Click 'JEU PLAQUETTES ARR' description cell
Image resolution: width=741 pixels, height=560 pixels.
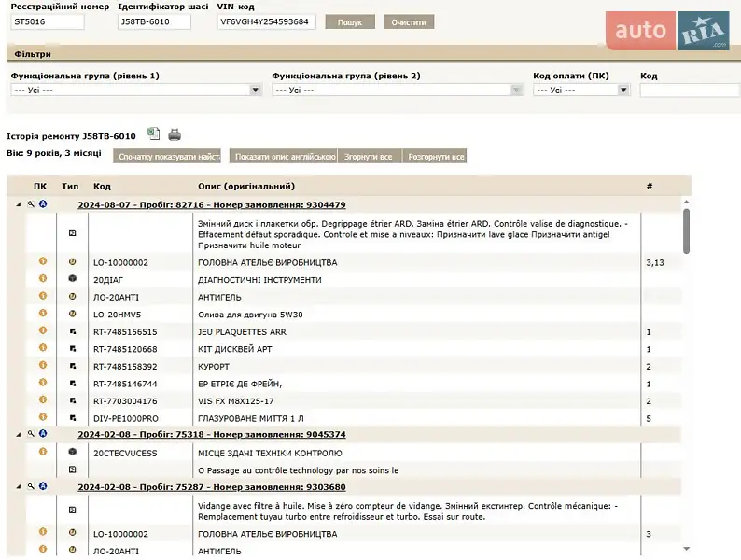pos(242,332)
